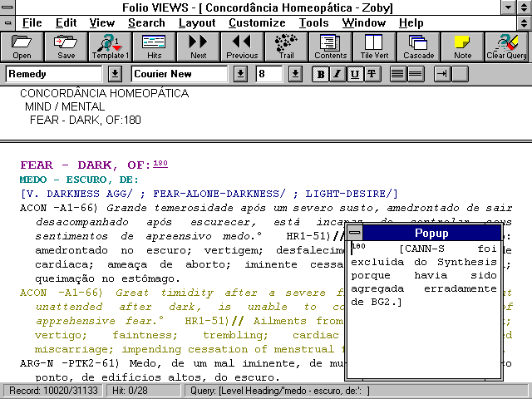The height and width of the screenshot is (399, 532).
Task: Open the Window menu
Action: pos(364,23)
